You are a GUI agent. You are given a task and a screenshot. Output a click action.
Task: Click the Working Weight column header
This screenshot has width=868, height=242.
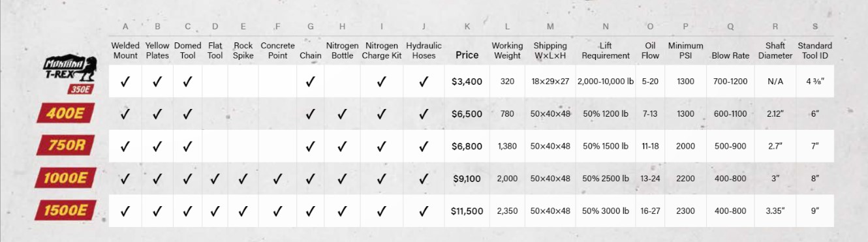[507, 51]
